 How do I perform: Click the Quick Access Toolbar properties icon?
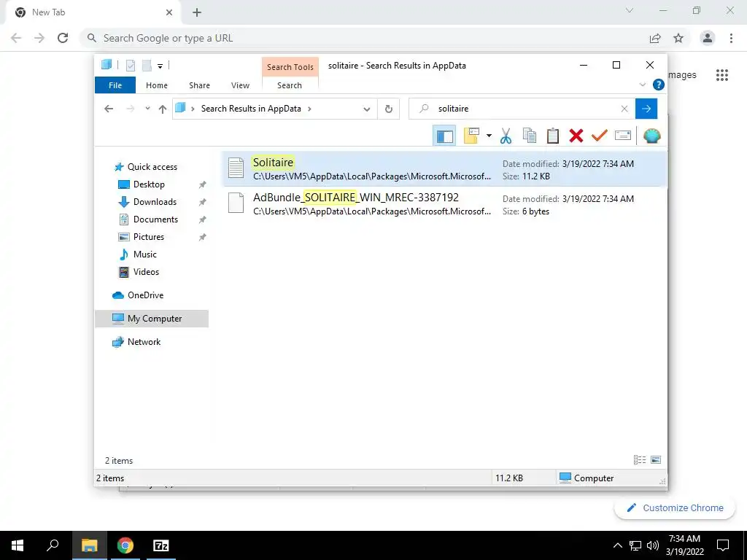[130, 65]
